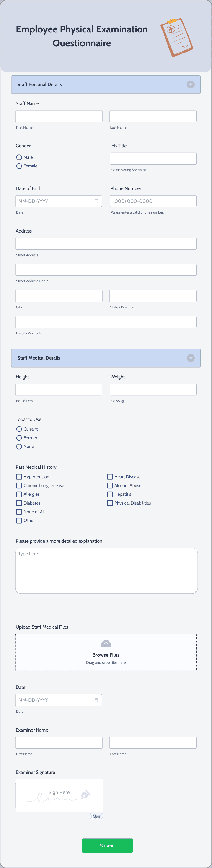Collapse the Staff Medical Details section
Image resolution: width=212 pixels, height=868 pixels.
[x=191, y=358]
